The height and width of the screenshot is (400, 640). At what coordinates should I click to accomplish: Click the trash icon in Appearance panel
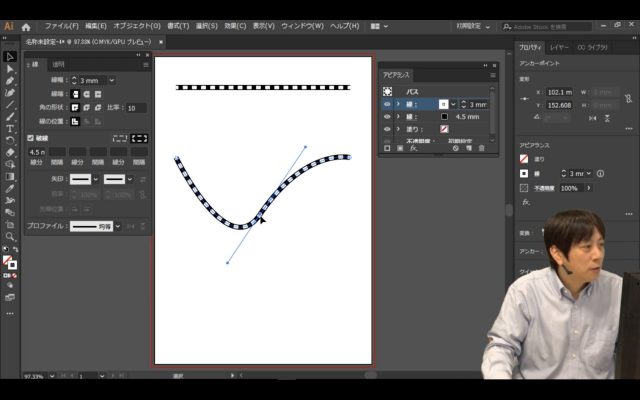(482, 148)
